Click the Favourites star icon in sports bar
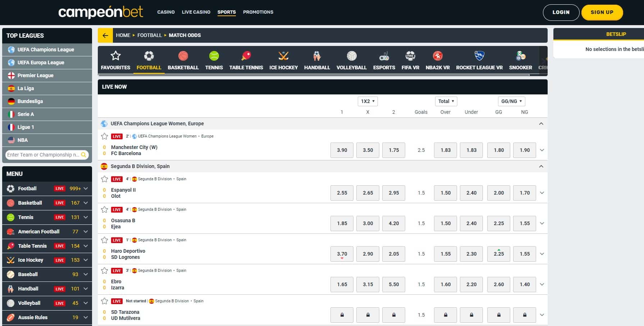This screenshot has width=644, height=326. coord(115,56)
